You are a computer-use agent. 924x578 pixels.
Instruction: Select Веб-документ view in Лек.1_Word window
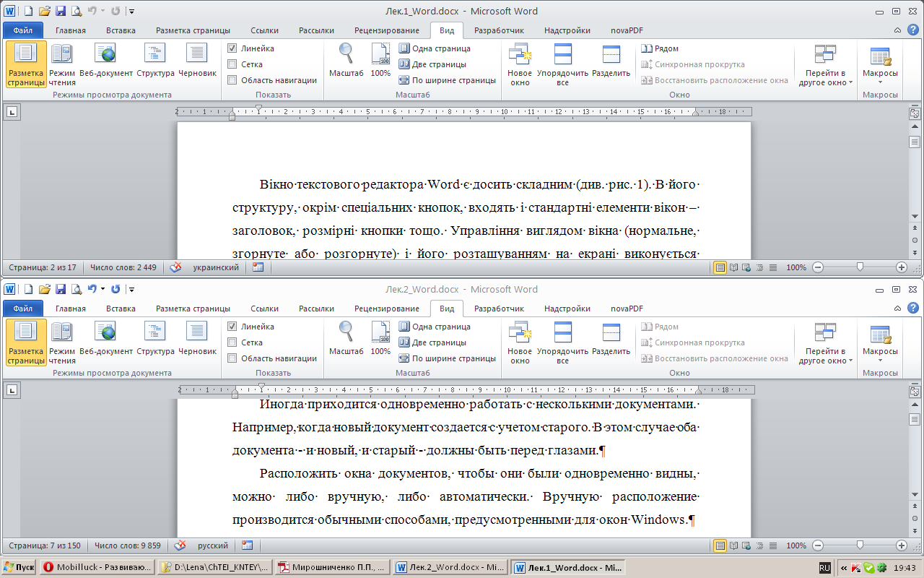pyautogui.click(x=106, y=61)
